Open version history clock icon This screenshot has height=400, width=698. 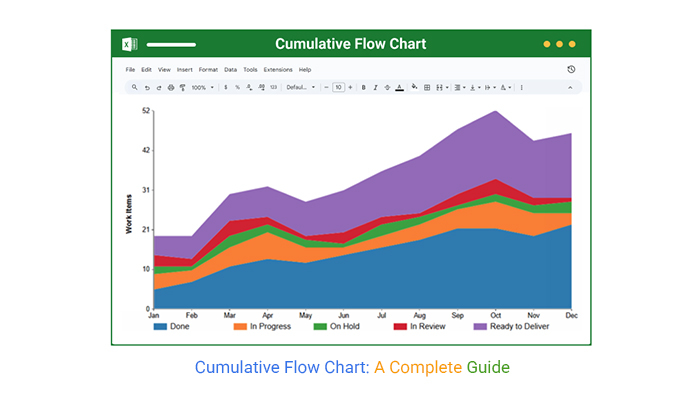(x=571, y=70)
